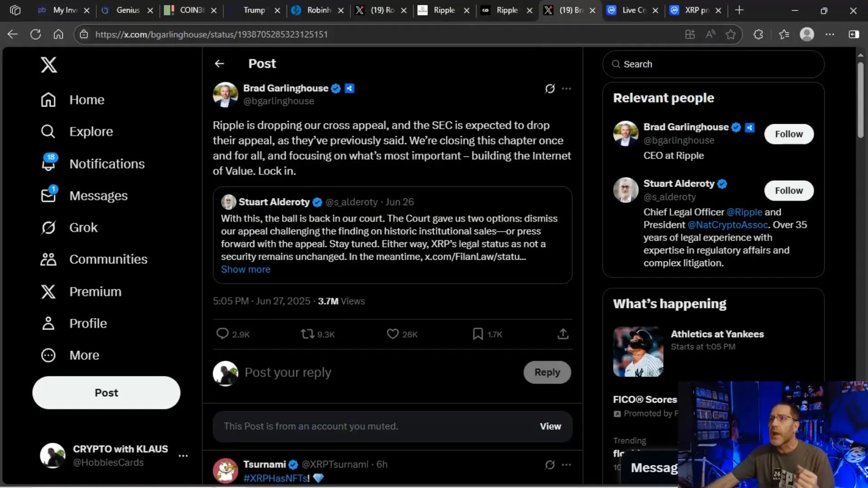The width and height of the screenshot is (868, 488).
Task: Share the post via upload icon
Action: 563,334
